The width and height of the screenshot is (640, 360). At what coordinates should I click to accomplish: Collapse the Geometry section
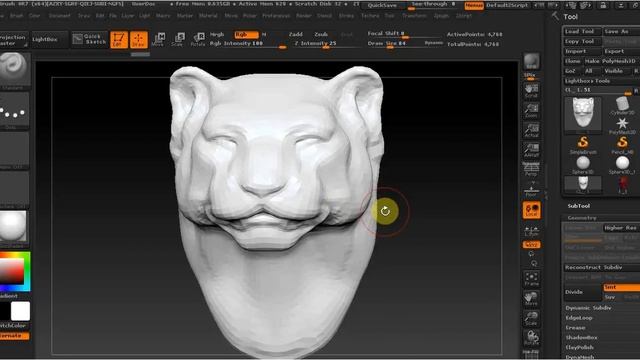(582, 218)
